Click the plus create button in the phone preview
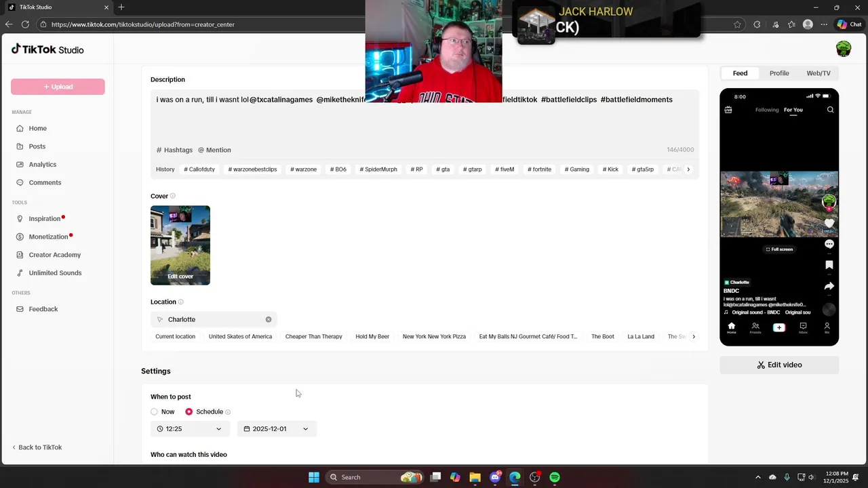Viewport: 868px width, 488px height. (x=779, y=327)
